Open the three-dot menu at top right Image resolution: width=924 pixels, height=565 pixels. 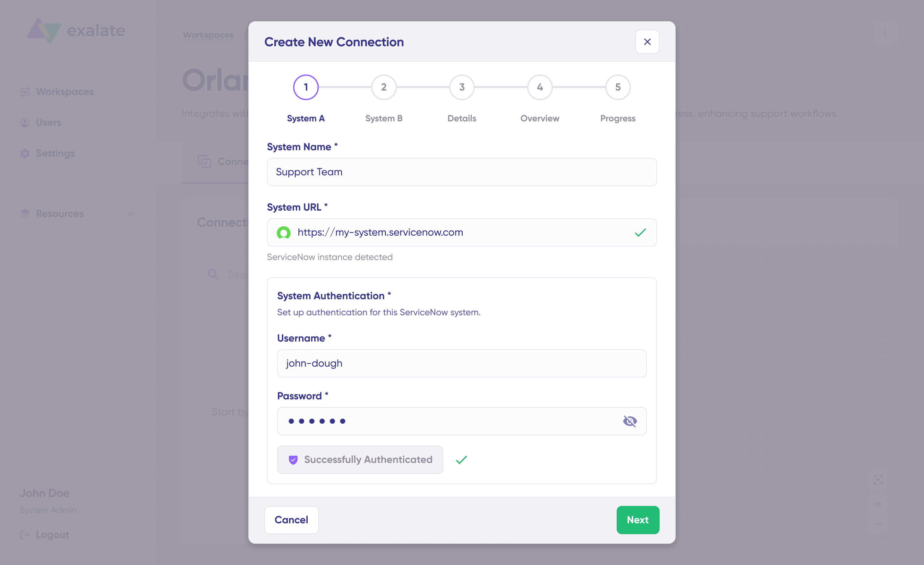point(884,33)
